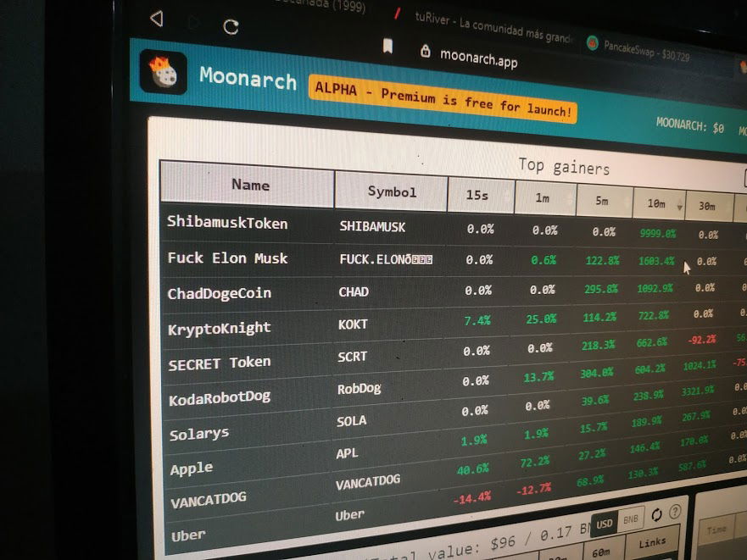
Task: Click the Moonarch site title
Action: (248, 78)
